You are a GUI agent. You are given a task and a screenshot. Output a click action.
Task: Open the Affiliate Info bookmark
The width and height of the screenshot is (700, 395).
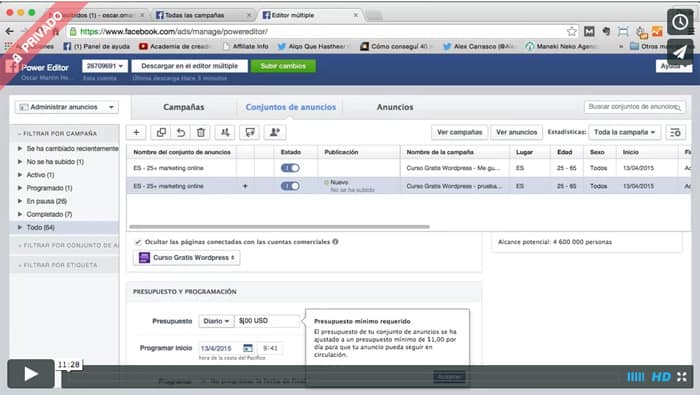(x=246, y=46)
